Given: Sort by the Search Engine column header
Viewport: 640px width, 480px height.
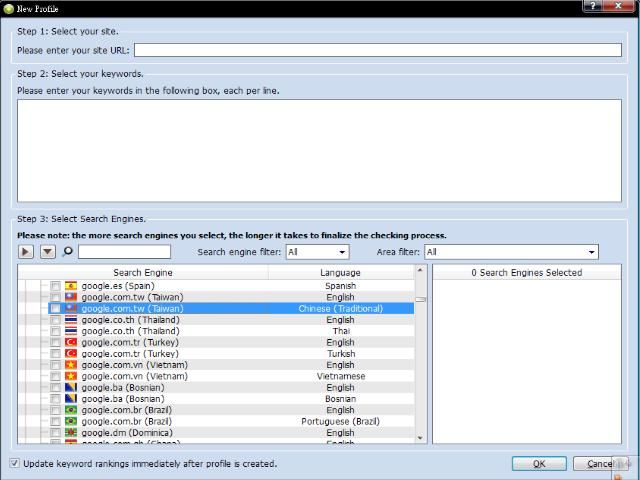Looking at the screenshot, I should [x=143, y=272].
